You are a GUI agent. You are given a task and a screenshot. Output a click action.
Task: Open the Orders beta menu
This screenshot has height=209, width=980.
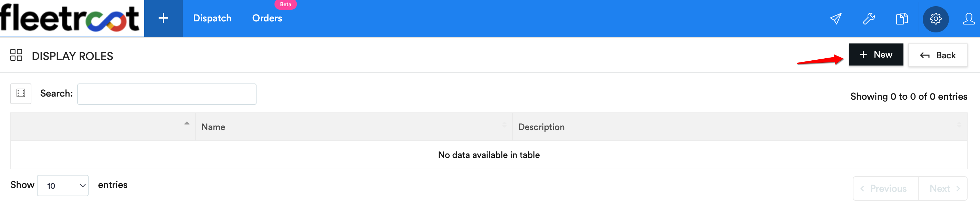[267, 18]
